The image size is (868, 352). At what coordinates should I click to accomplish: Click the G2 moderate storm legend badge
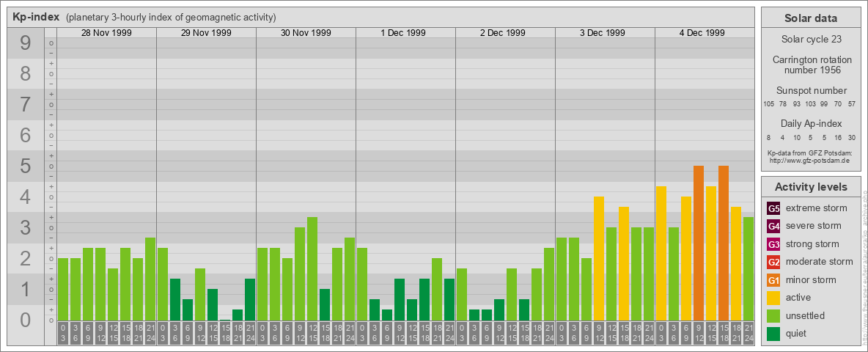point(773,262)
